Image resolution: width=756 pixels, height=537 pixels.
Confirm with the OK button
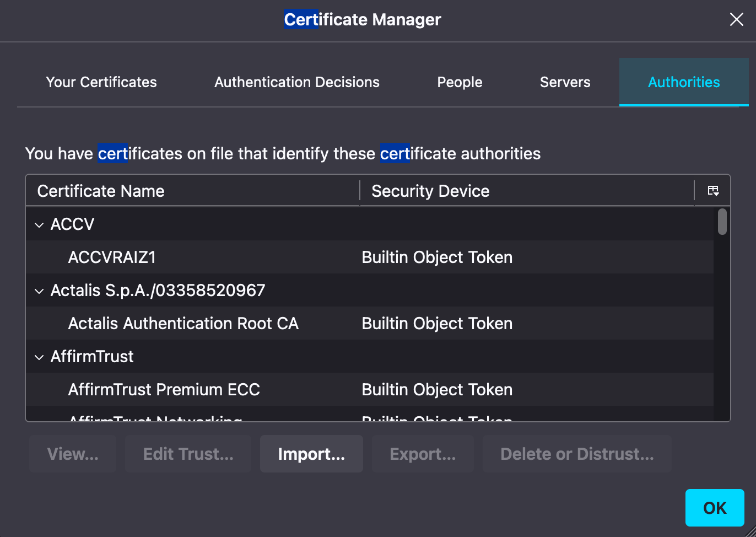pyautogui.click(x=715, y=508)
